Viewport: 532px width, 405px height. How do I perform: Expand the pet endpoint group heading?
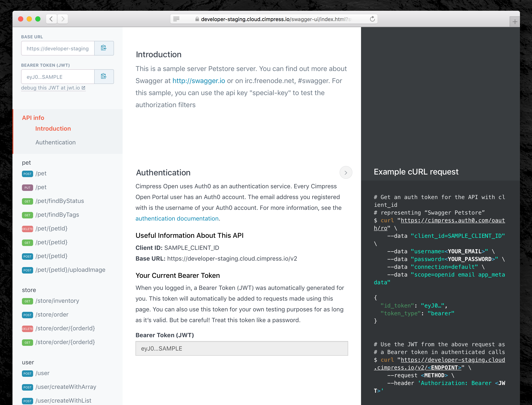26,162
